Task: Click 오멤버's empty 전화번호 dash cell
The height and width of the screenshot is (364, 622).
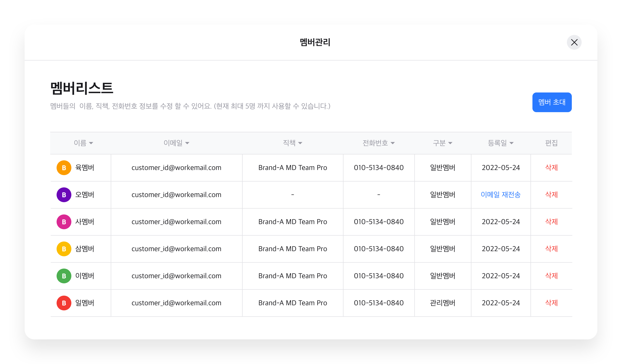Action: point(379,195)
